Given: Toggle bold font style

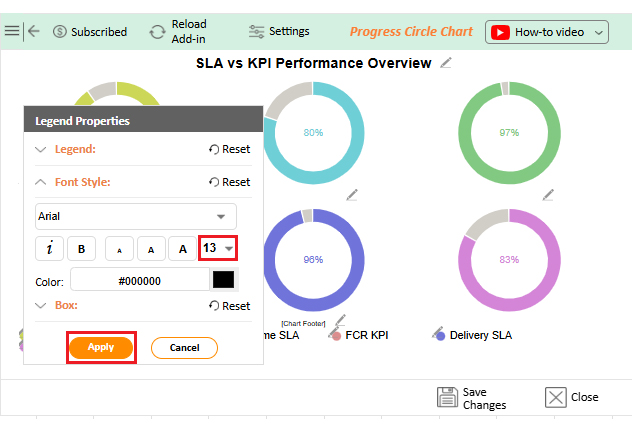Looking at the screenshot, I should pyautogui.click(x=82, y=249).
